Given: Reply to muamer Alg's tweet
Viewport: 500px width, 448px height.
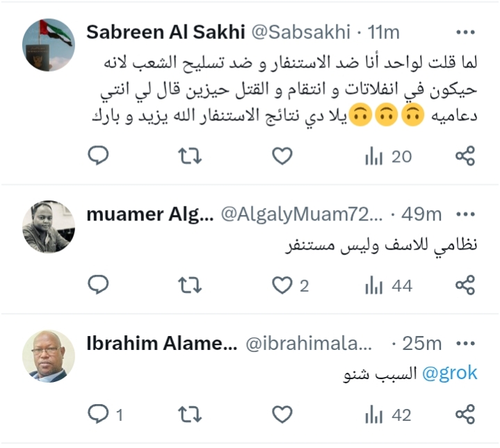Looking at the screenshot, I should (x=99, y=285).
